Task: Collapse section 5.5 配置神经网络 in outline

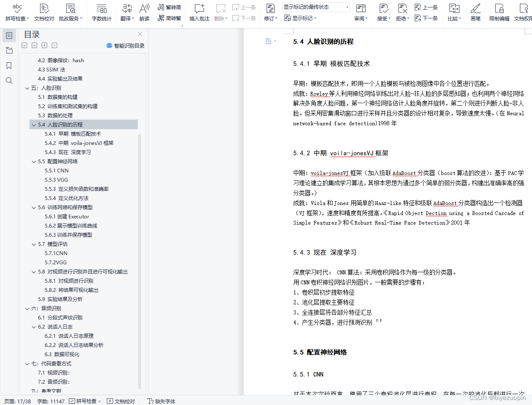Action: tap(34, 162)
